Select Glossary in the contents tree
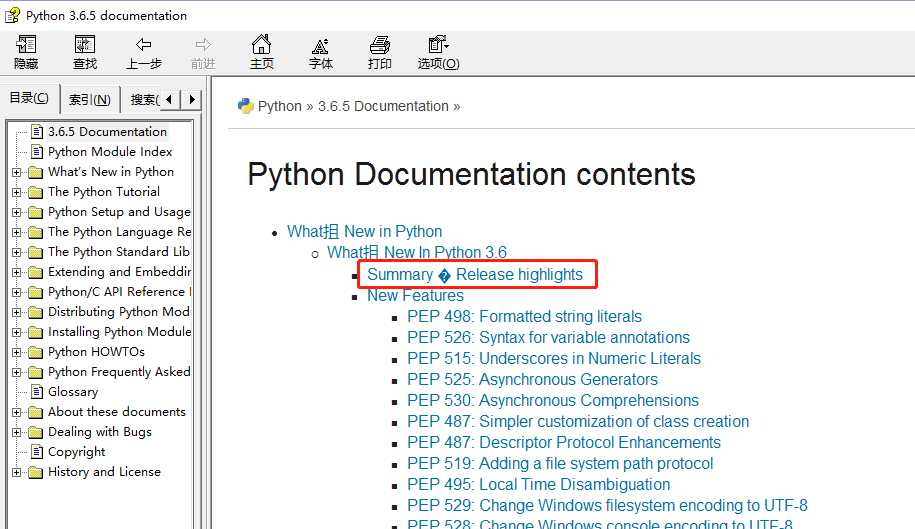The image size is (915, 529). coord(73,392)
